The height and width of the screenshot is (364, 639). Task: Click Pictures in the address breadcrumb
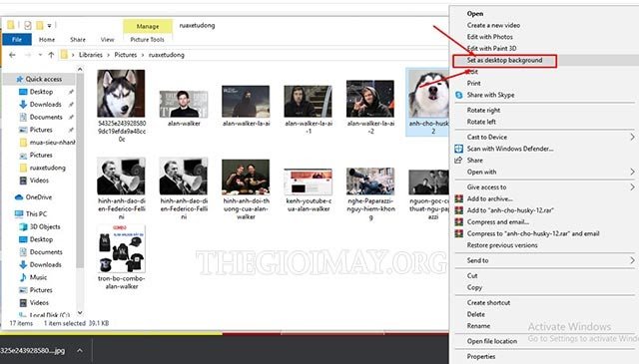pos(126,55)
